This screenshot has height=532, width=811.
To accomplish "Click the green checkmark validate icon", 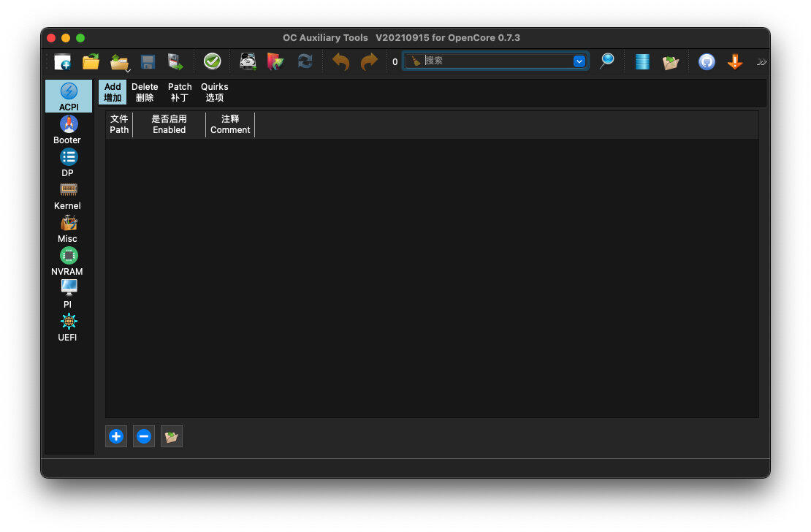I will tap(212, 61).
